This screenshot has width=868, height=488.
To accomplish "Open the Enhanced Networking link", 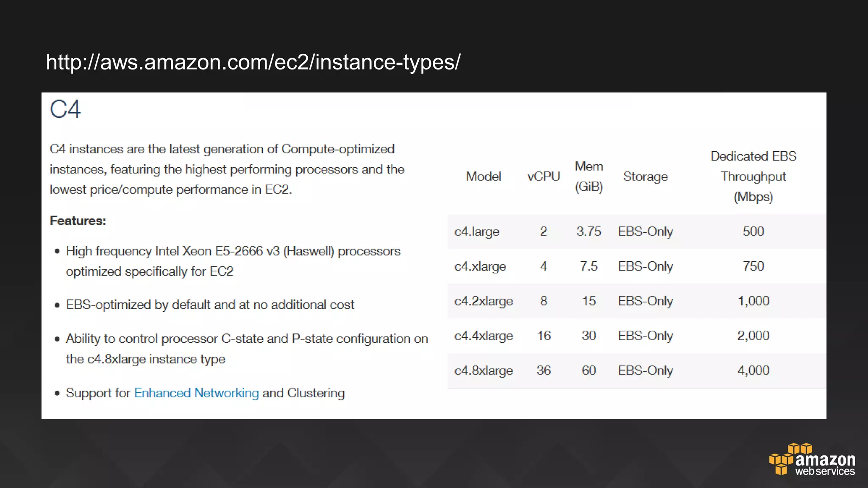I will (x=196, y=393).
